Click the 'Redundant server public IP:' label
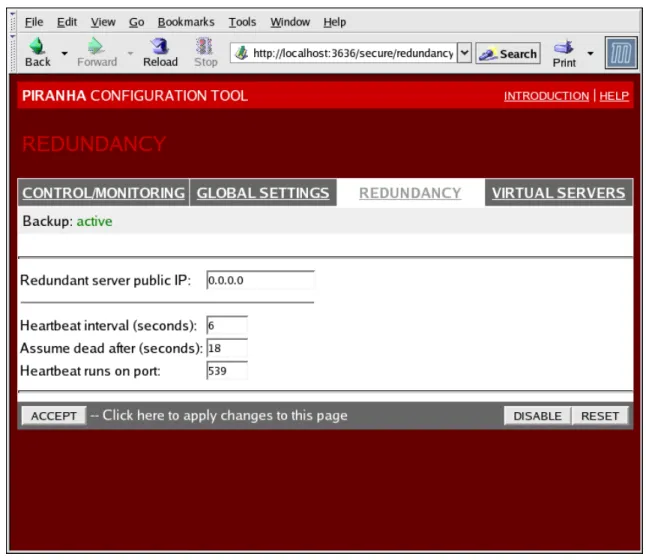Screen dimensions: 646x560 coord(105,280)
